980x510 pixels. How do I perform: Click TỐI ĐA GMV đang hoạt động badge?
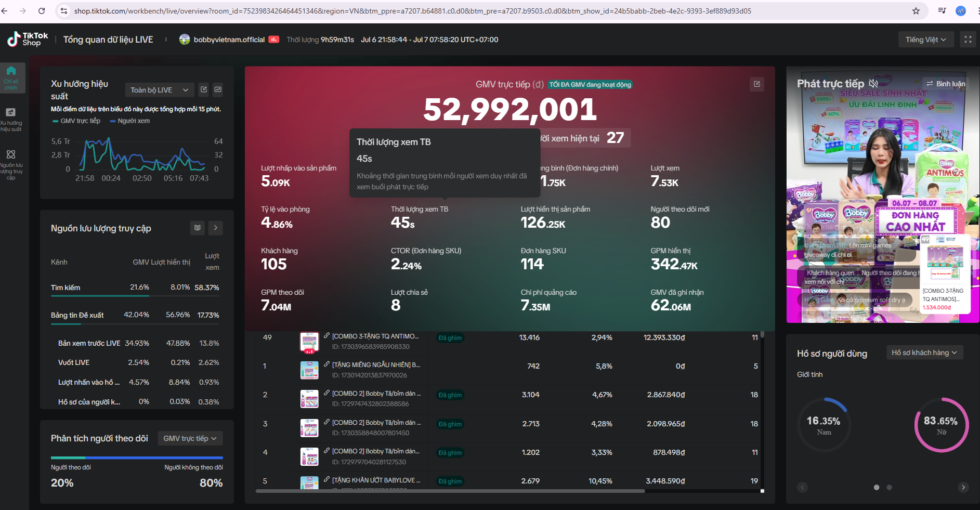coord(590,85)
